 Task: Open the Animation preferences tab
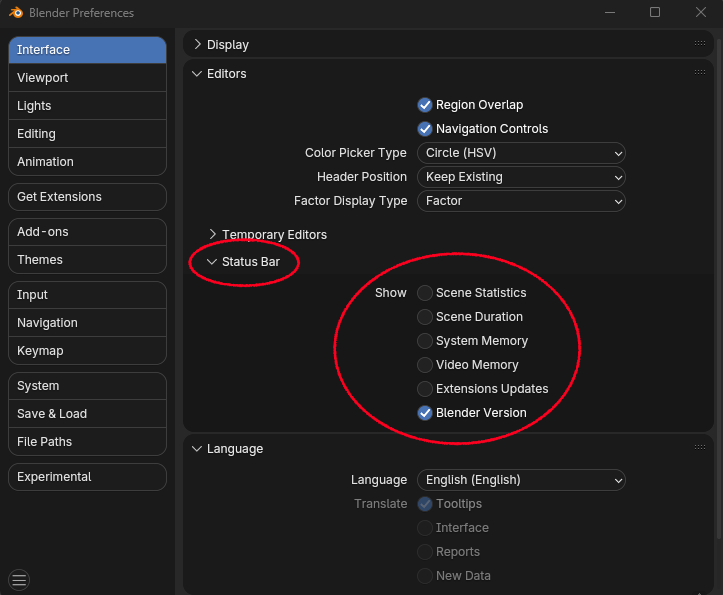(87, 162)
